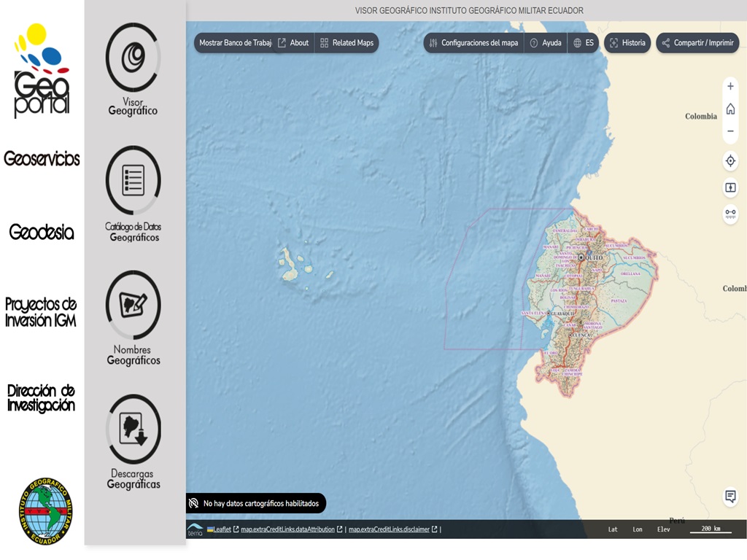
Task: Show the Banco de Trabajo panel
Action: (235, 43)
